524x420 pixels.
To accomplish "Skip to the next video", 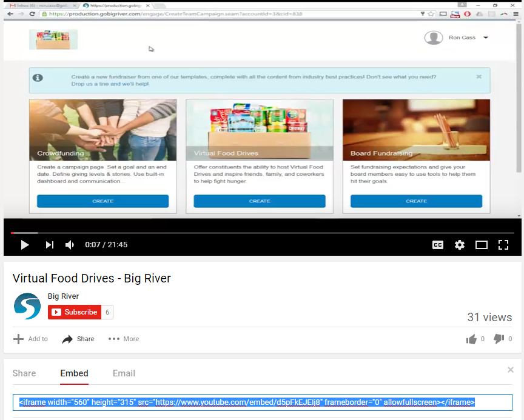I will click(50, 245).
